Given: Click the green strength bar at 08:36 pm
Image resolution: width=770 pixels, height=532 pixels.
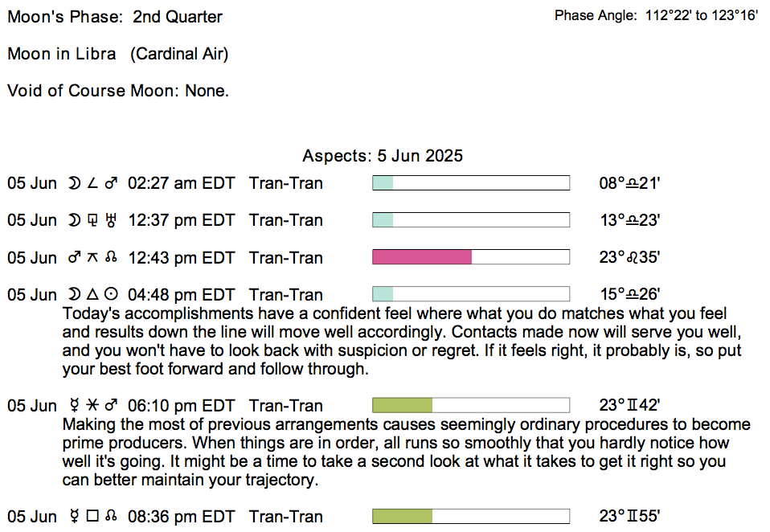Looking at the screenshot, I should (x=403, y=516).
